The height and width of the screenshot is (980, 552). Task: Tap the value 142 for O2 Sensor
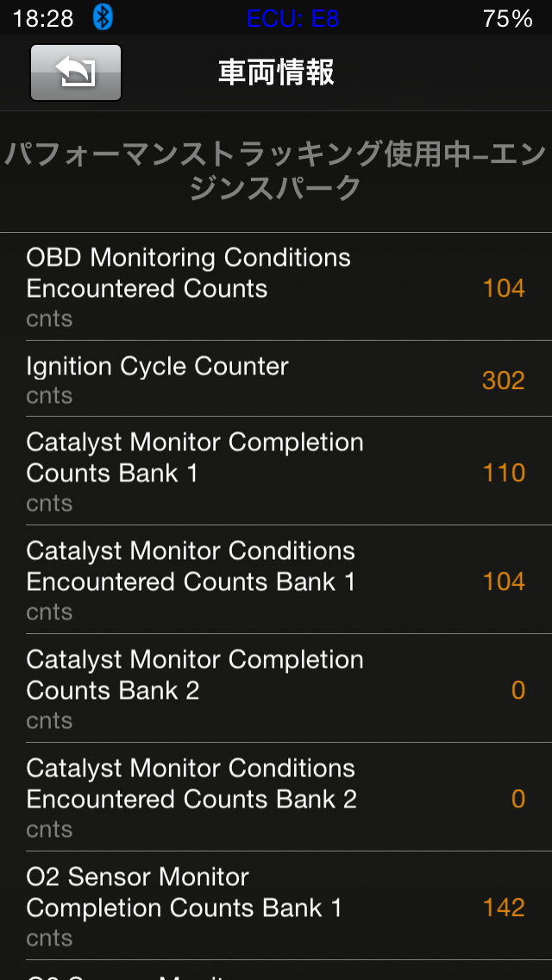point(504,908)
